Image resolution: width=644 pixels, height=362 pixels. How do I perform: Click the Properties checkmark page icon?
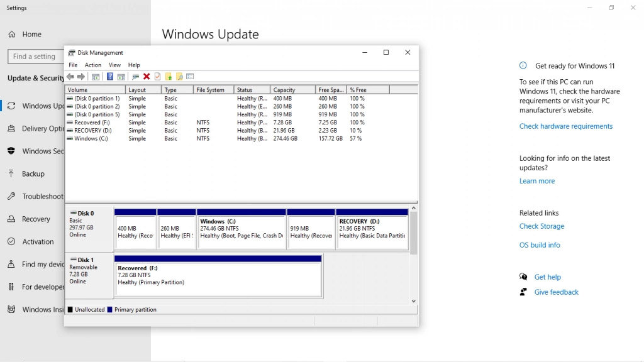click(157, 77)
